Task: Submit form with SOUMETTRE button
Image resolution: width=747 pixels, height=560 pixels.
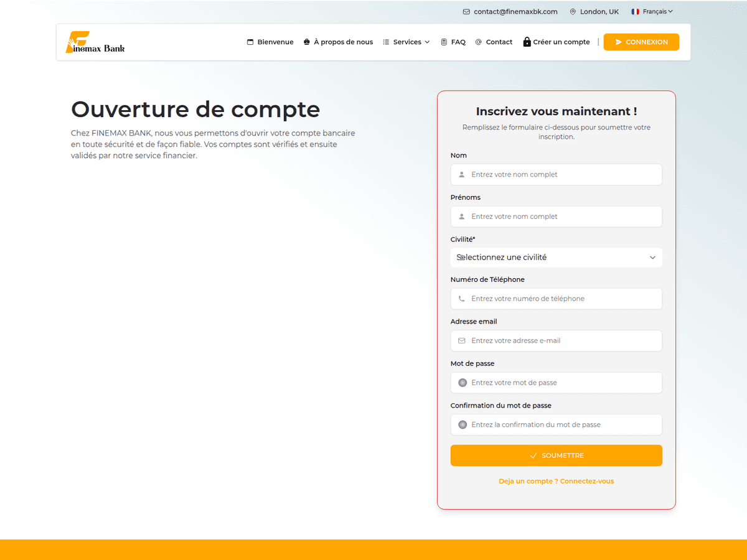Action: [x=557, y=455]
